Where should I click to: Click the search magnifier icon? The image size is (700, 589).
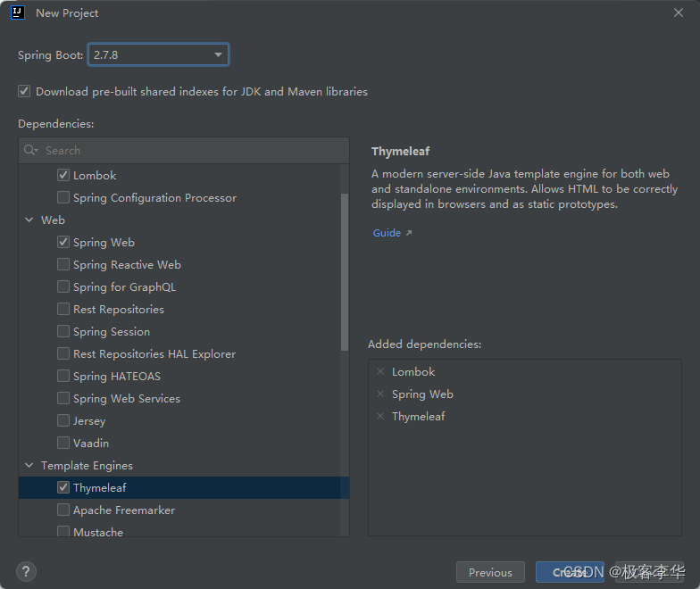[x=30, y=150]
